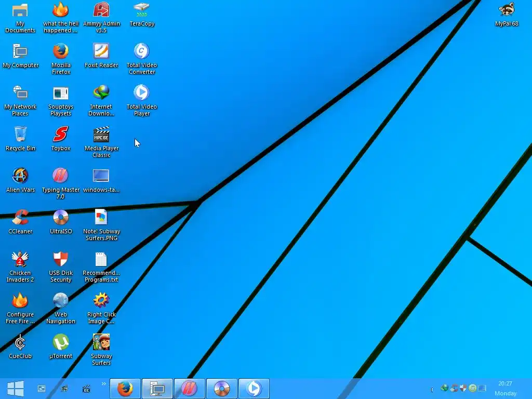Select Configure Free Fire desktop icon
Image resolution: width=532 pixels, height=399 pixels.
point(20,309)
